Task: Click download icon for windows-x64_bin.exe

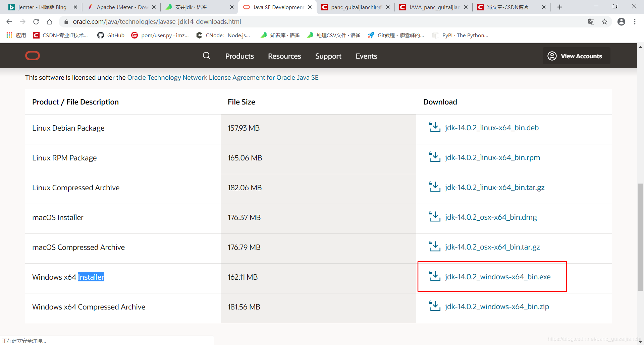Action: [x=435, y=276]
